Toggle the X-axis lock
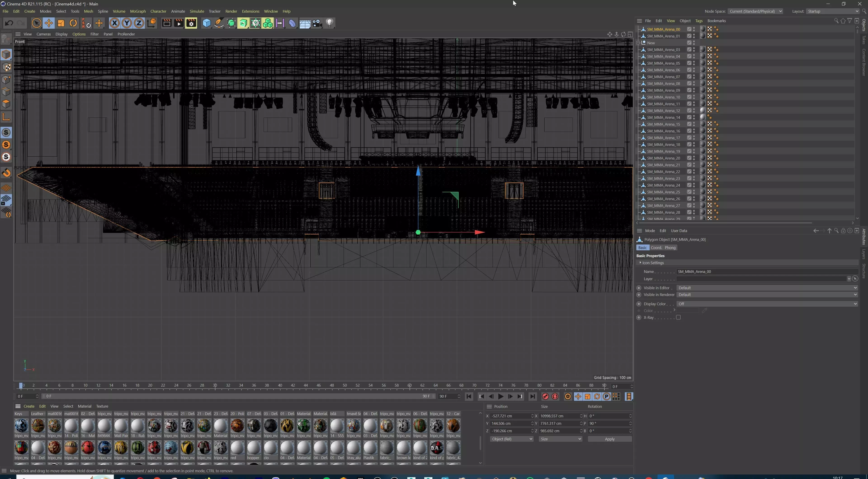The image size is (868, 479). (x=115, y=23)
